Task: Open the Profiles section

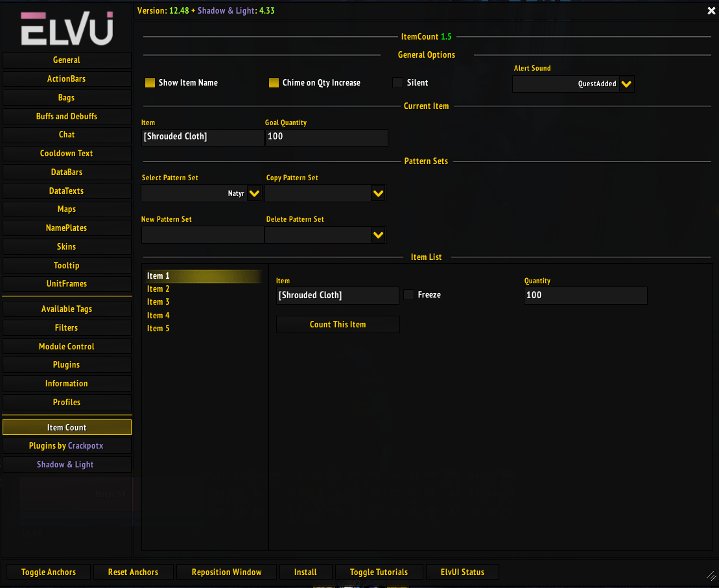Action: pos(67,403)
